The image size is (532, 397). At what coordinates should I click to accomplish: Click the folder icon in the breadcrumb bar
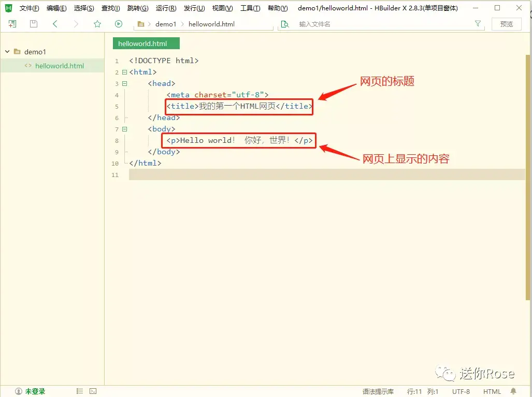pos(140,24)
